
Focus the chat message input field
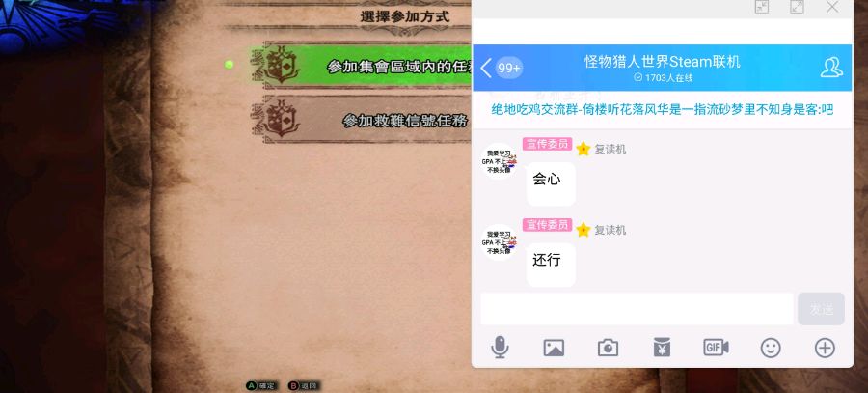pyautogui.click(x=637, y=309)
